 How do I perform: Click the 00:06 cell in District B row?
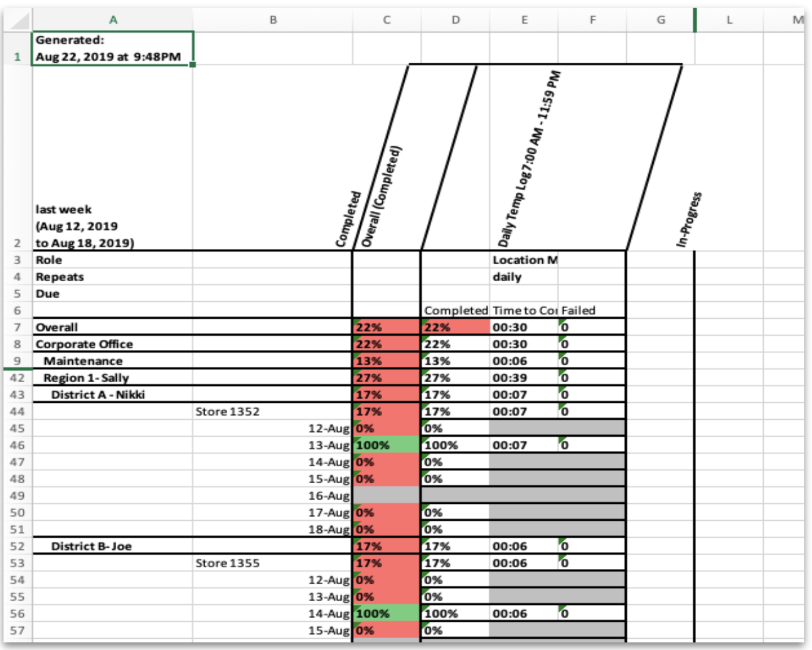point(524,546)
